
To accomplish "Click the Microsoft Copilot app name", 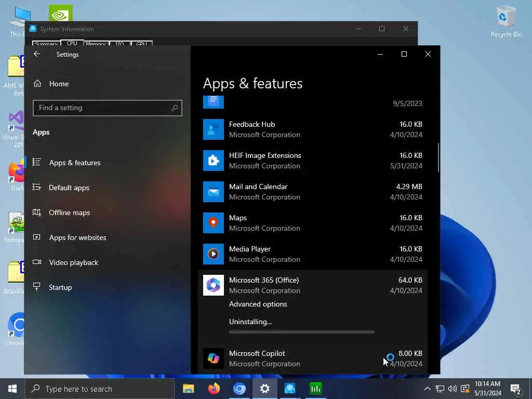I will coord(257,353).
